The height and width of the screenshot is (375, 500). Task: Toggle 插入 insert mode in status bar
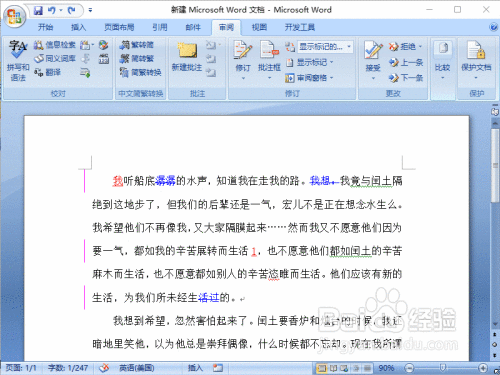click(195, 368)
